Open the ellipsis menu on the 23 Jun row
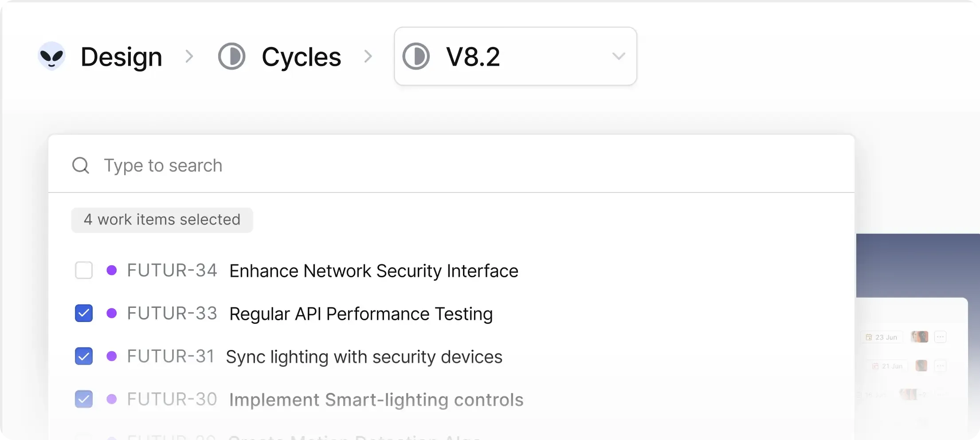980x440 pixels. (x=941, y=337)
